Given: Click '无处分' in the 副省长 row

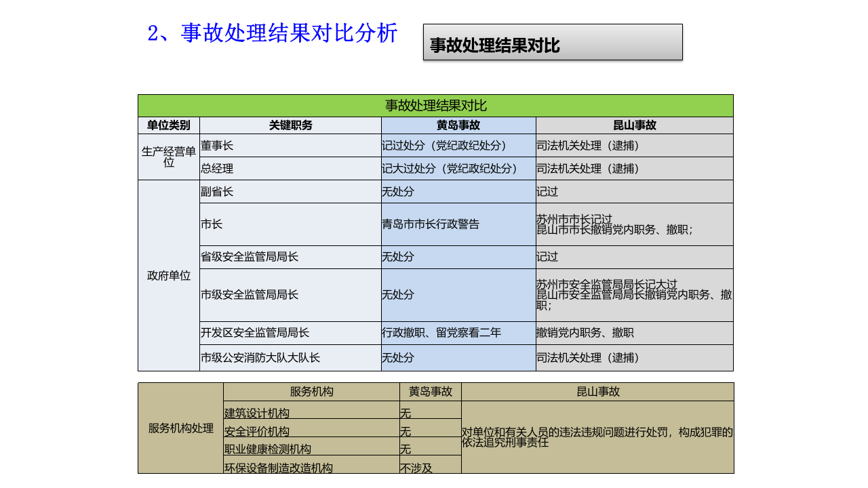Looking at the screenshot, I should tap(458, 192).
